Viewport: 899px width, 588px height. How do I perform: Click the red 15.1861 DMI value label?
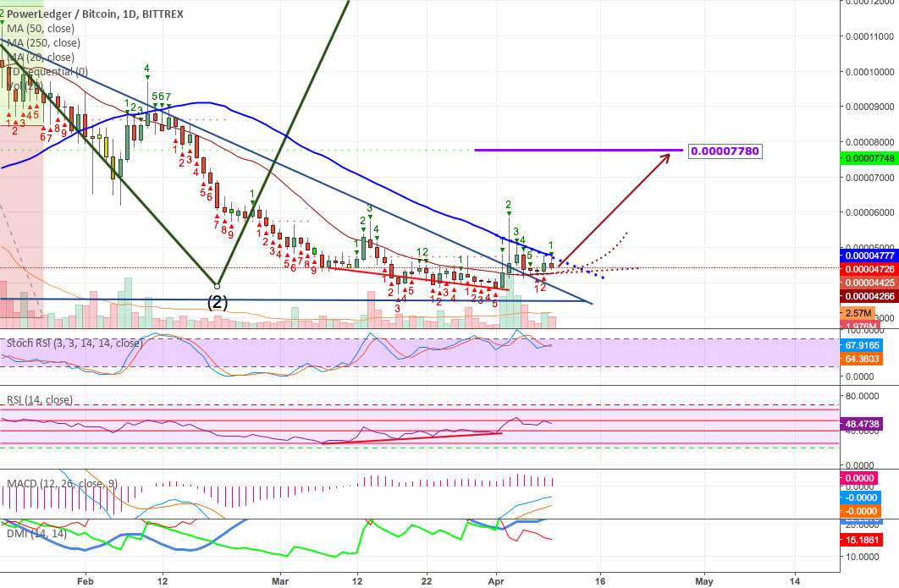tap(861, 540)
